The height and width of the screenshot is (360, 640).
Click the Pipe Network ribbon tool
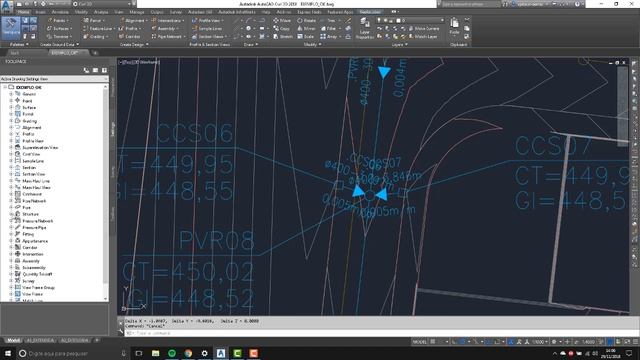click(168, 36)
